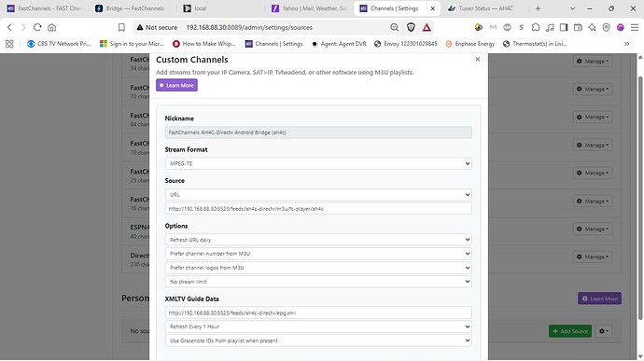Open the Refresh Every 1 Hour dropdown
The image size is (644, 361).
[x=318, y=326]
